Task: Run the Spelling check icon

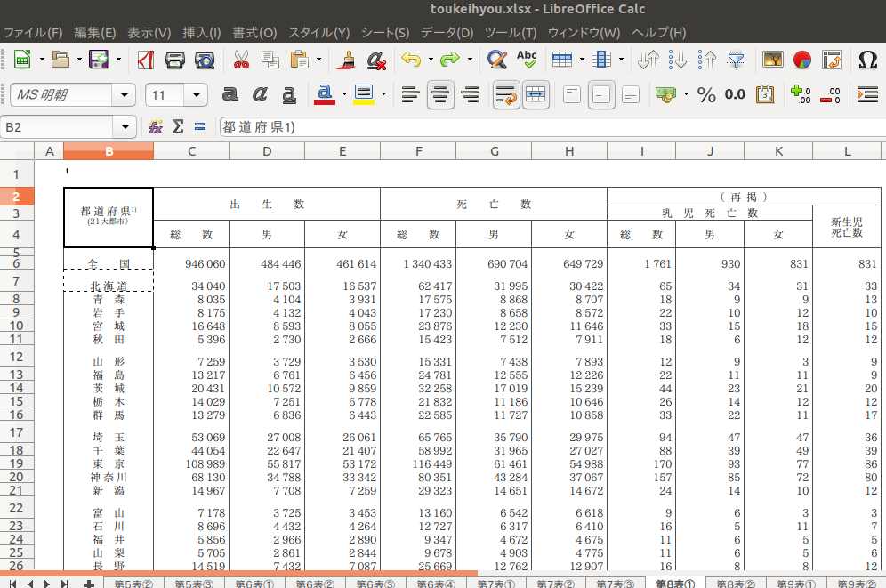Action: (527, 60)
